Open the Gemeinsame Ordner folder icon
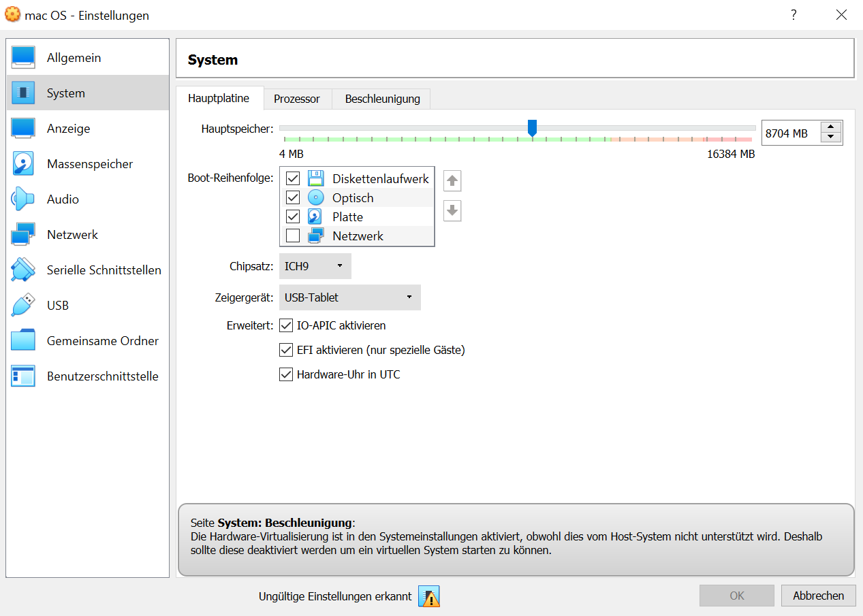Image resolution: width=863 pixels, height=616 pixels. [x=23, y=341]
